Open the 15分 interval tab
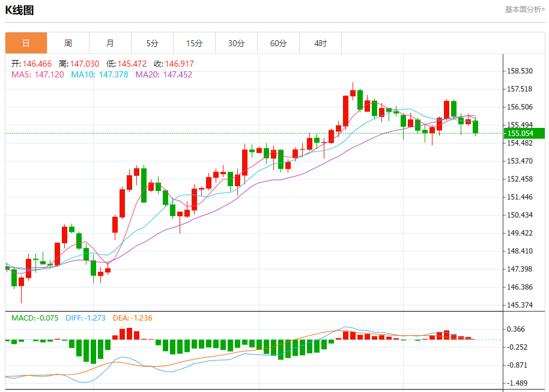The height and width of the screenshot is (392, 549). tap(194, 43)
